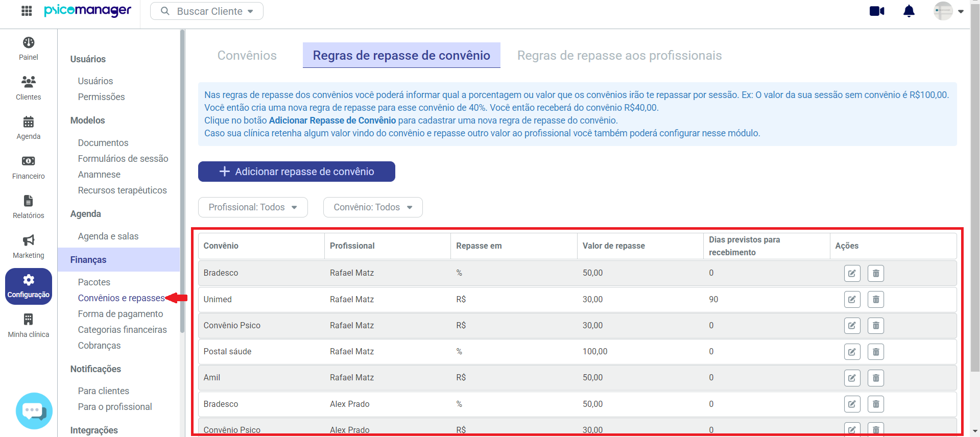The image size is (980, 437).
Task: Start a video call from camera icon
Action: click(x=877, y=11)
